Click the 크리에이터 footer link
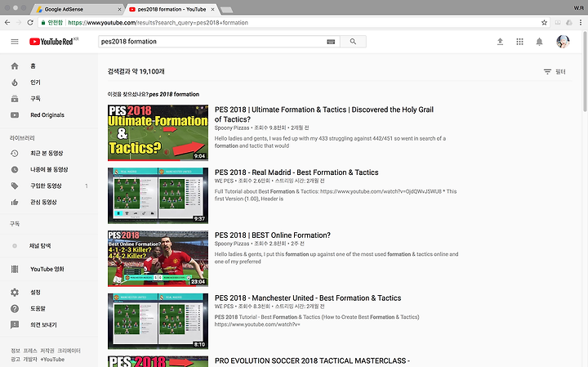This screenshot has width=588, height=367. 69,351
